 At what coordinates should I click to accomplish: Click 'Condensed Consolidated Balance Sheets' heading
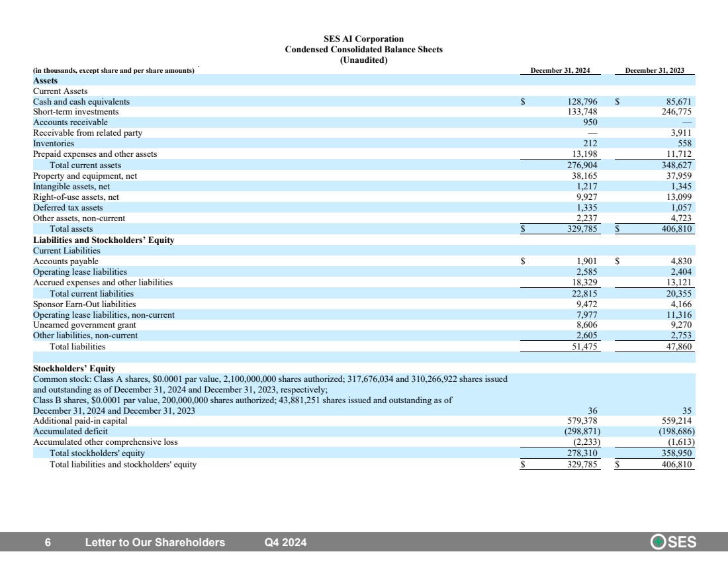[x=363, y=50]
